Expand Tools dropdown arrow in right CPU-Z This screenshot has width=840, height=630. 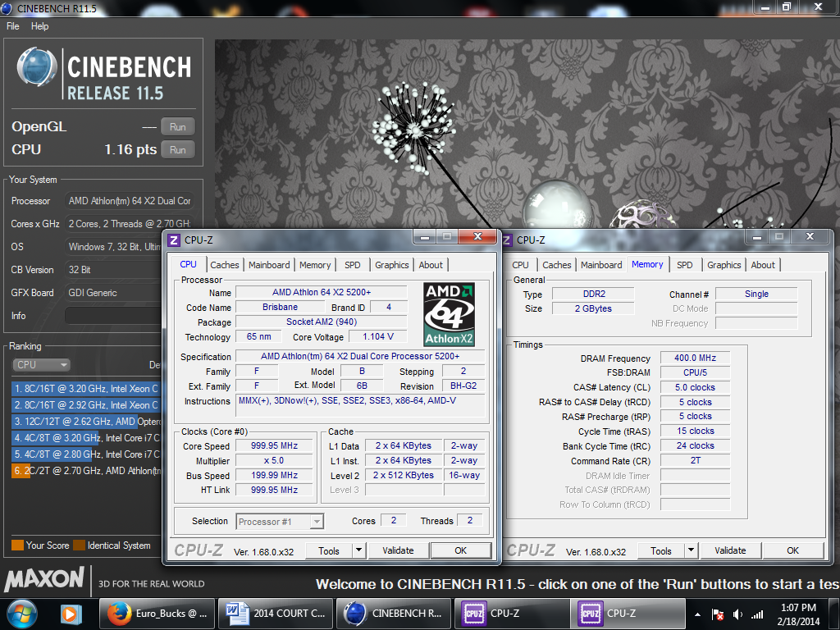(691, 550)
